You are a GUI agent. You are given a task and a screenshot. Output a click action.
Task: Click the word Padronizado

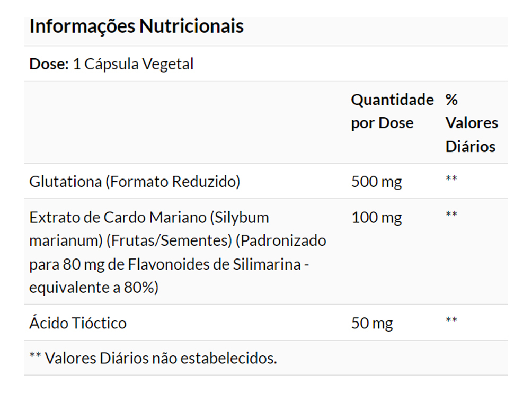click(x=281, y=241)
